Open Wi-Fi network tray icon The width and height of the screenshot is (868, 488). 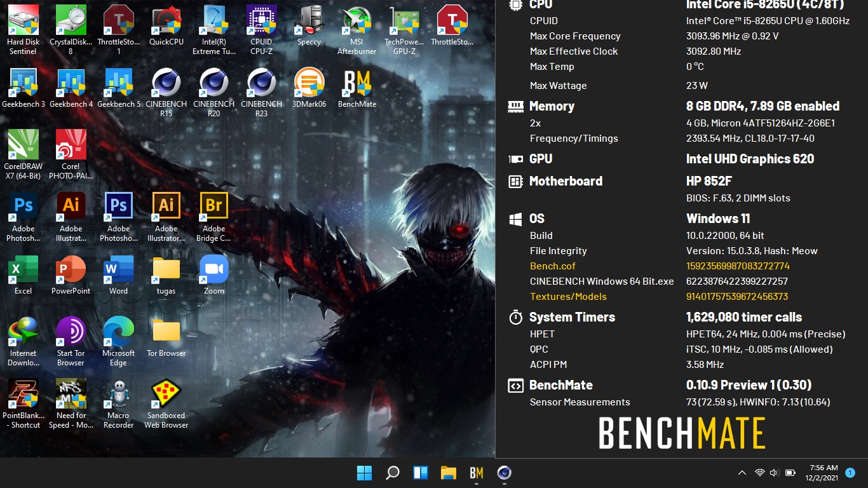759,473
